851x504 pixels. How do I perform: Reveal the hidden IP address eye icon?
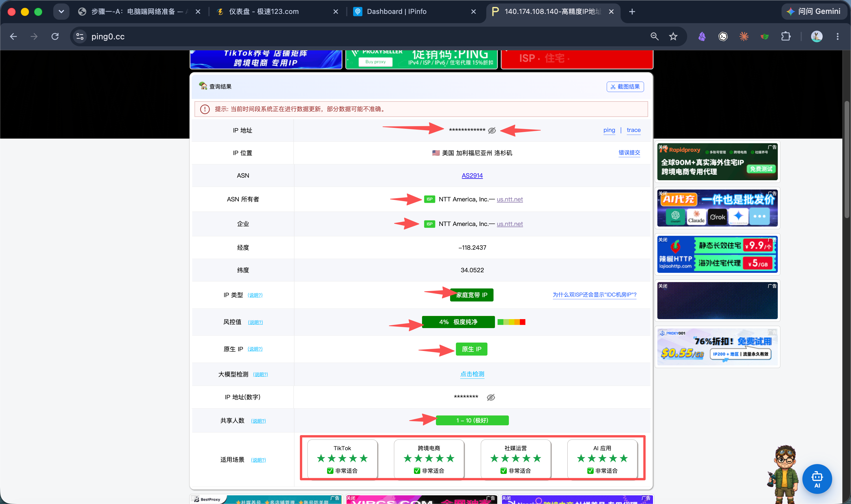pyautogui.click(x=491, y=130)
